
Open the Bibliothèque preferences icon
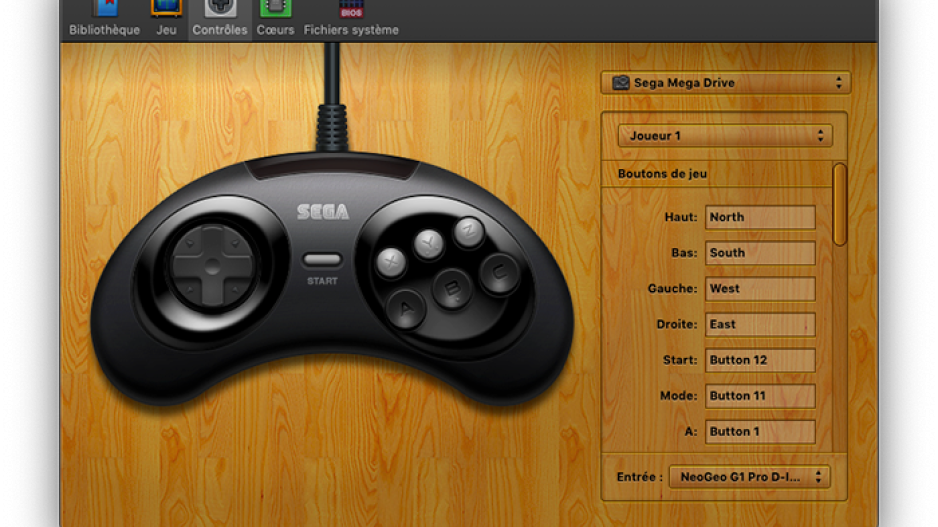pos(106,8)
